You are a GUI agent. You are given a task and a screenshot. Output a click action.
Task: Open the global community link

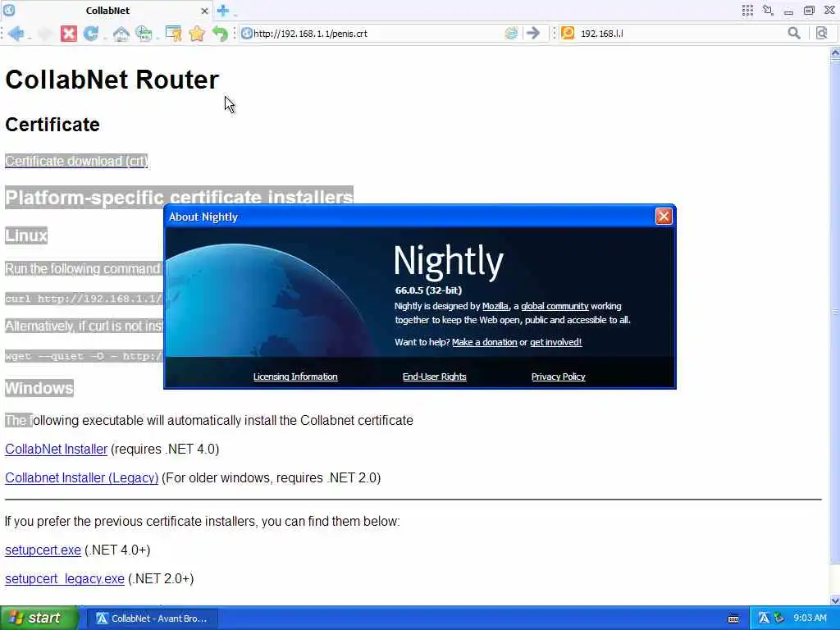point(555,306)
